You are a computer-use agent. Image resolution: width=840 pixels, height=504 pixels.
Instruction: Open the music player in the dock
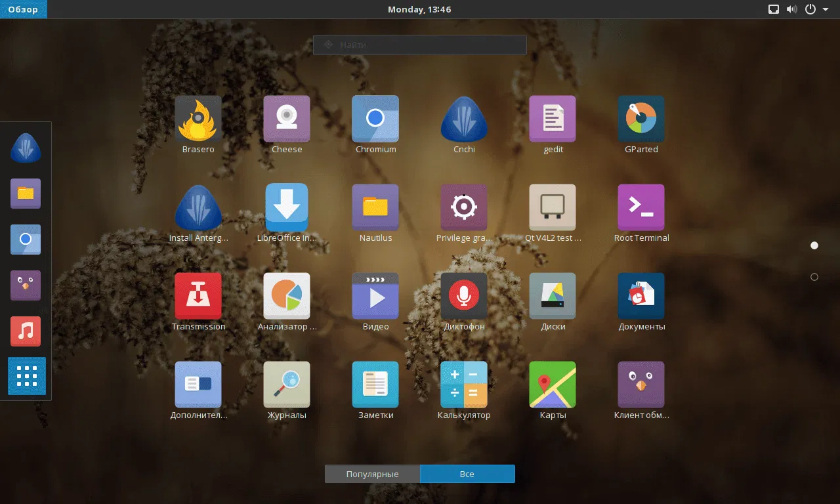coord(26,331)
